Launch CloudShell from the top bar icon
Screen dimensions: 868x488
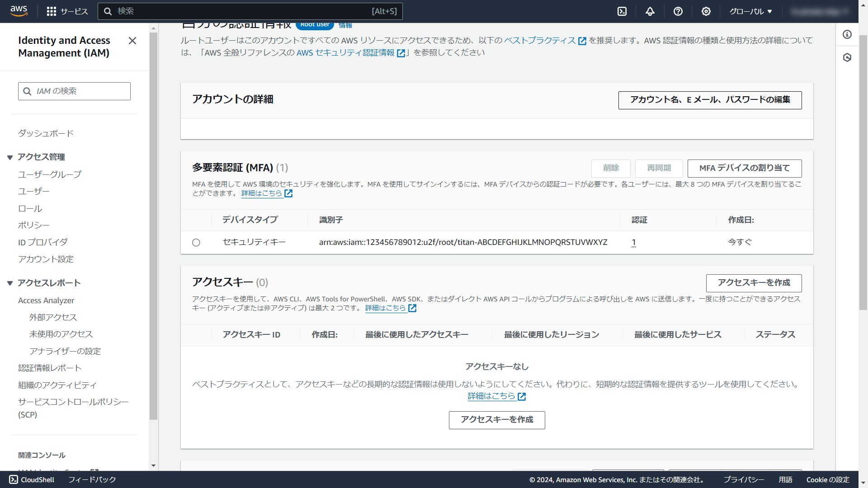coord(622,11)
